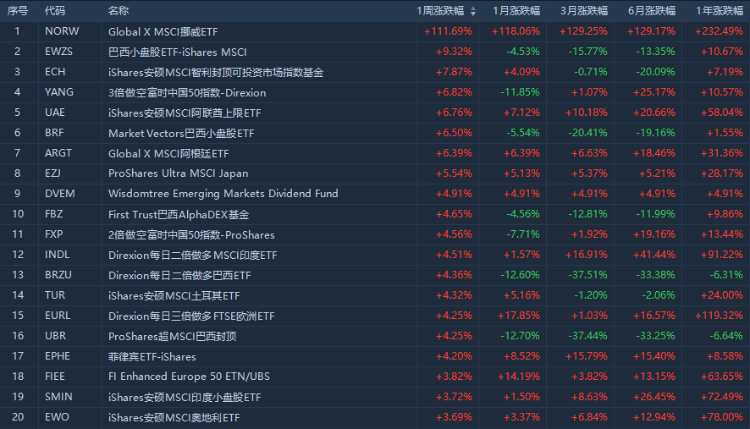Click INDL 6-month change +41.44%
The width and height of the screenshot is (750, 429).
tap(654, 255)
